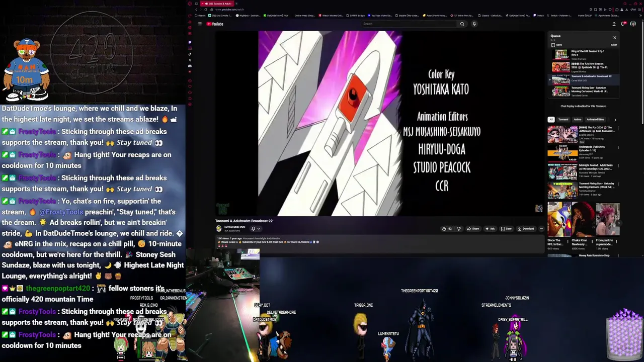Close the Queue panel

tap(614, 37)
